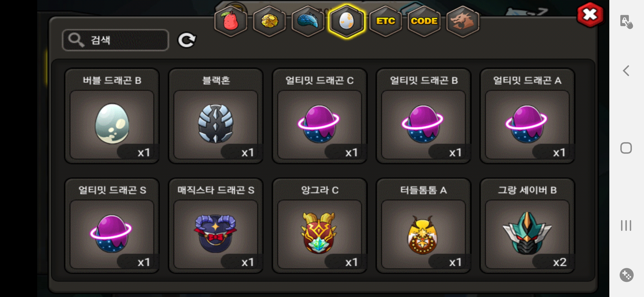Switch to the CODE tab
Image resolution: width=644 pixels, height=297 pixels.
(424, 21)
